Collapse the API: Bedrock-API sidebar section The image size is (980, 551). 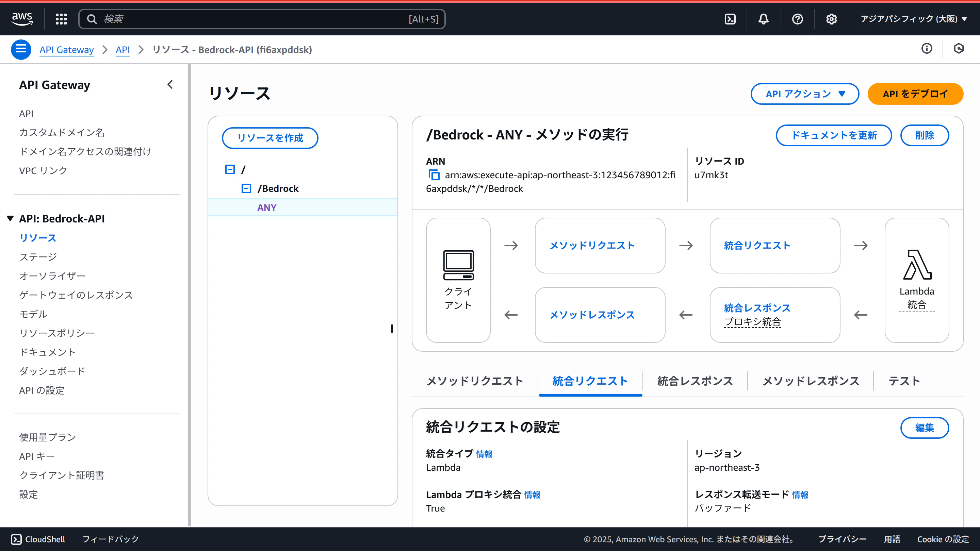click(x=10, y=218)
